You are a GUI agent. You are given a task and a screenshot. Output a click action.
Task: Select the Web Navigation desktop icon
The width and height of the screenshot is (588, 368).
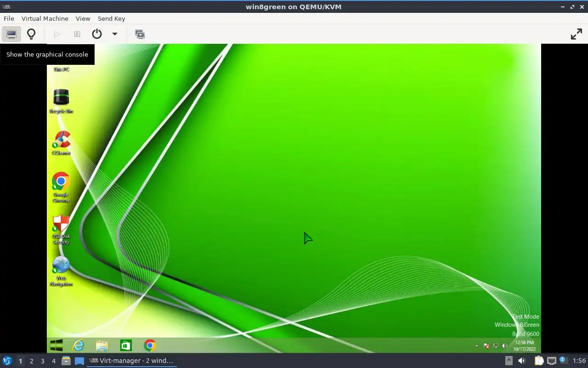click(61, 271)
